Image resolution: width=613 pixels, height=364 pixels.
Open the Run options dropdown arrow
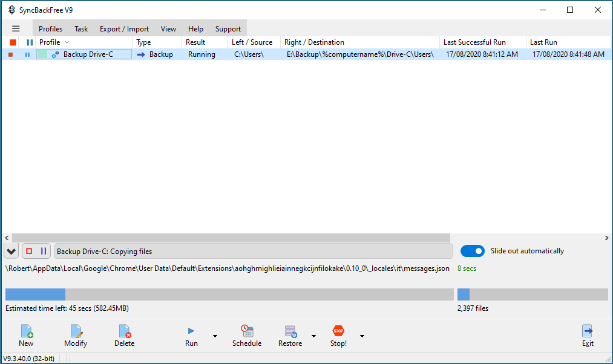[215, 336]
